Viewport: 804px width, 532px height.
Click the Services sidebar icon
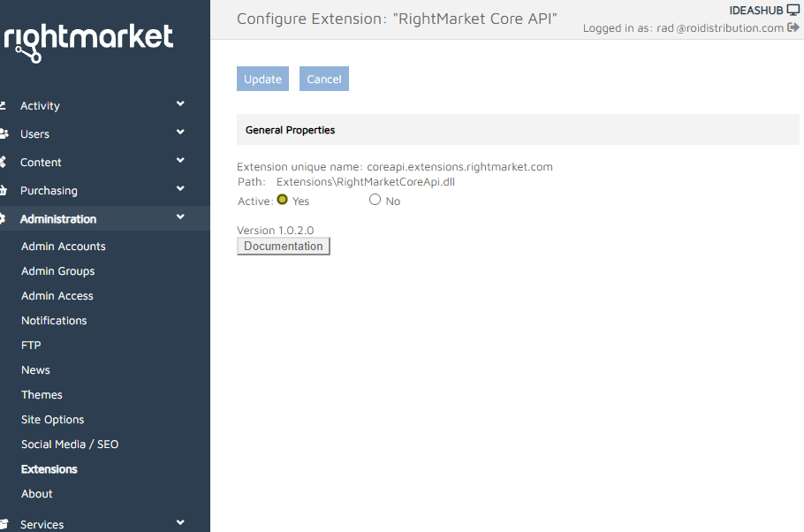(x=7, y=523)
